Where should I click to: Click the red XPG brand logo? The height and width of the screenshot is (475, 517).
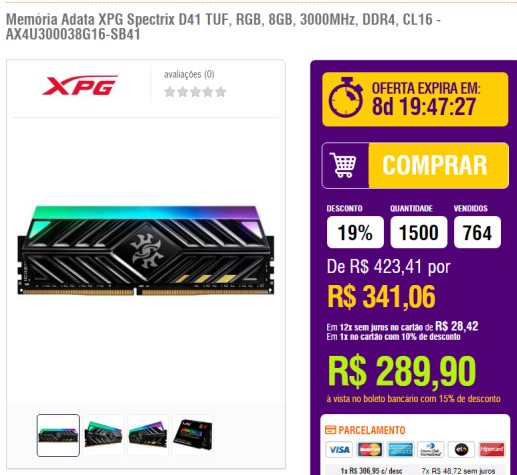click(x=80, y=85)
